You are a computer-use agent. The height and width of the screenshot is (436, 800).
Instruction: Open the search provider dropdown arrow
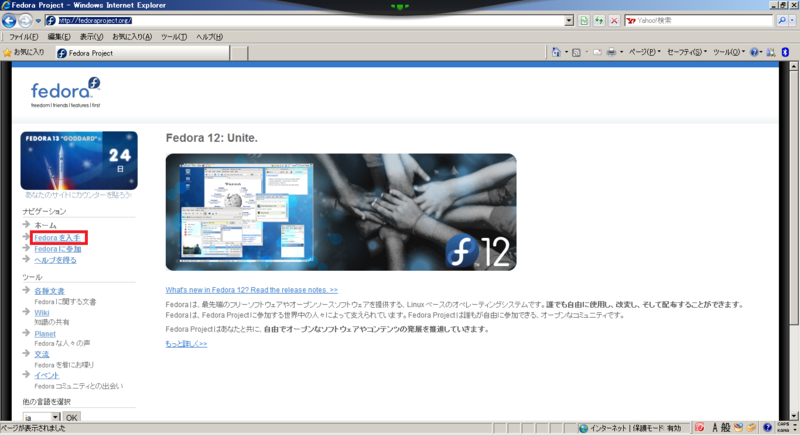[x=792, y=20]
